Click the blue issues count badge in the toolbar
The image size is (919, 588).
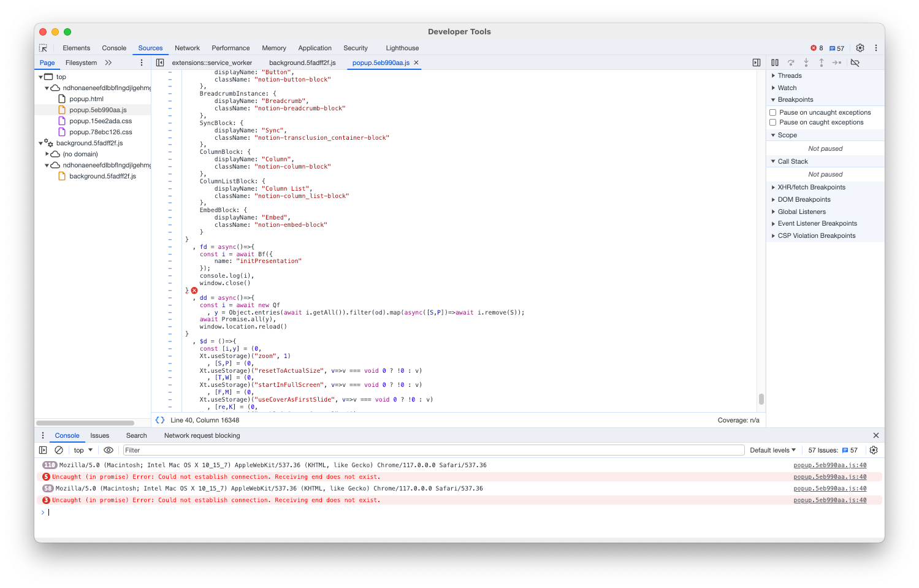(837, 48)
